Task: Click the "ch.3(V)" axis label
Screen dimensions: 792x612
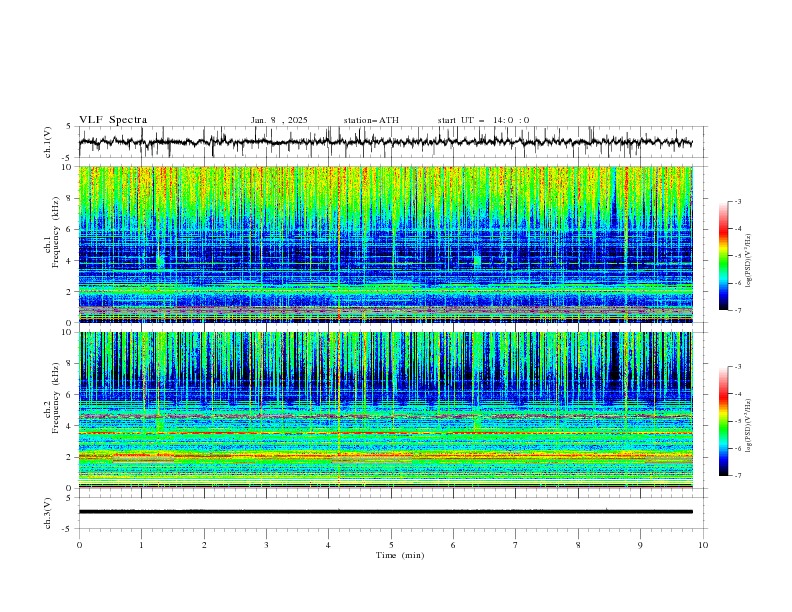Action: click(48, 513)
